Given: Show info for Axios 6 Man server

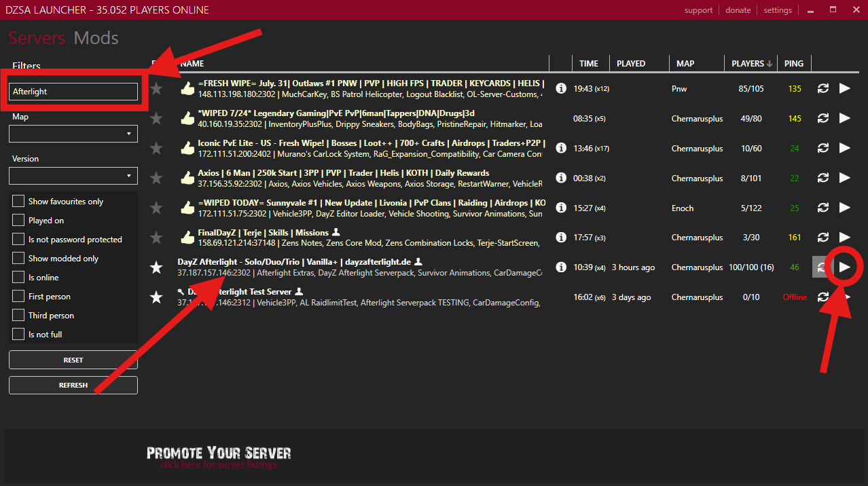Looking at the screenshot, I should 561,178.
